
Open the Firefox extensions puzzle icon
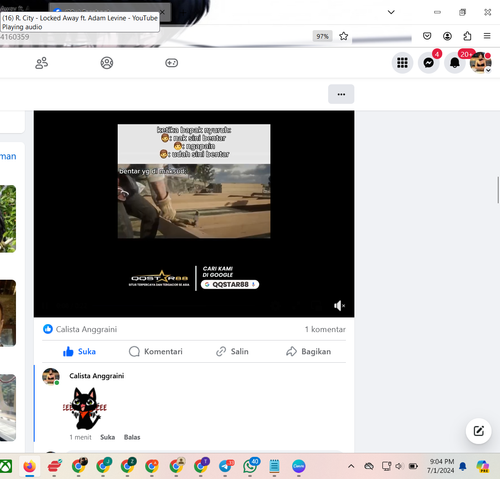point(467,36)
